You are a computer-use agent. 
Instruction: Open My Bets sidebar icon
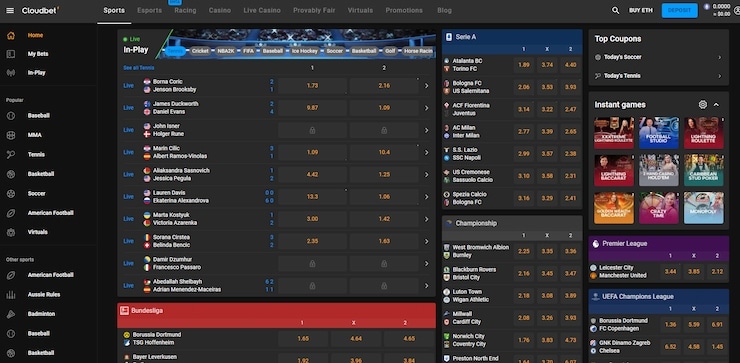coord(11,54)
